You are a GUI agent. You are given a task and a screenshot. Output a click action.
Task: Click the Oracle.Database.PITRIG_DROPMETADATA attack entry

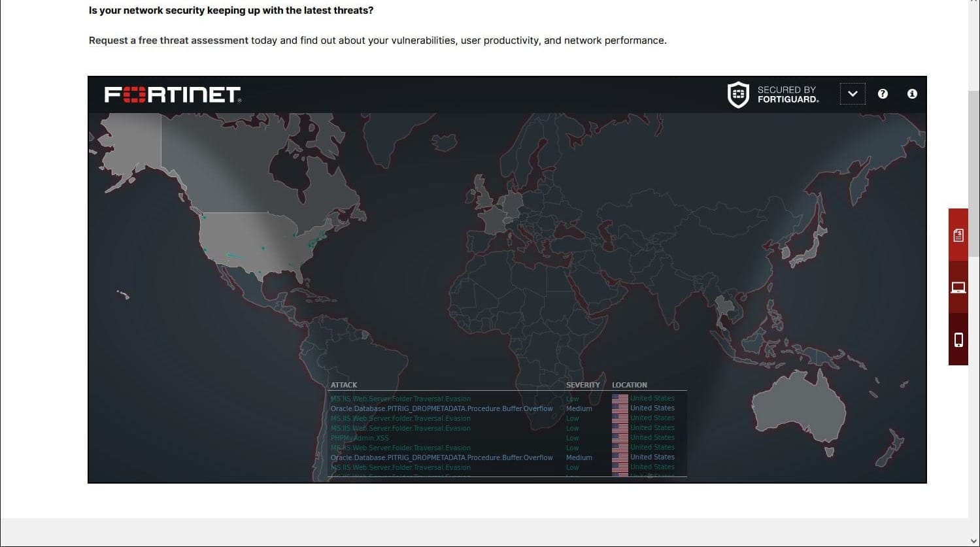[442, 408]
